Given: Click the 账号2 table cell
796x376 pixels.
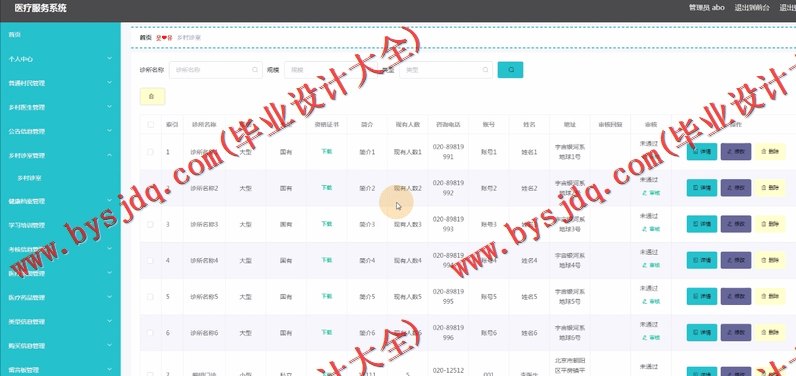Looking at the screenshot, I should pyautogui.click(x=489, y=188).
